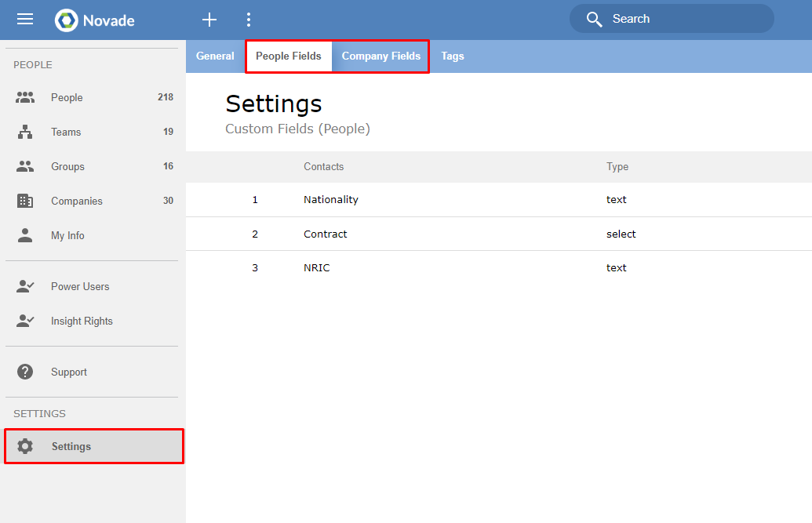Select the Contract custom field row
The image size is (812, 523).
(x=324, y=233)
